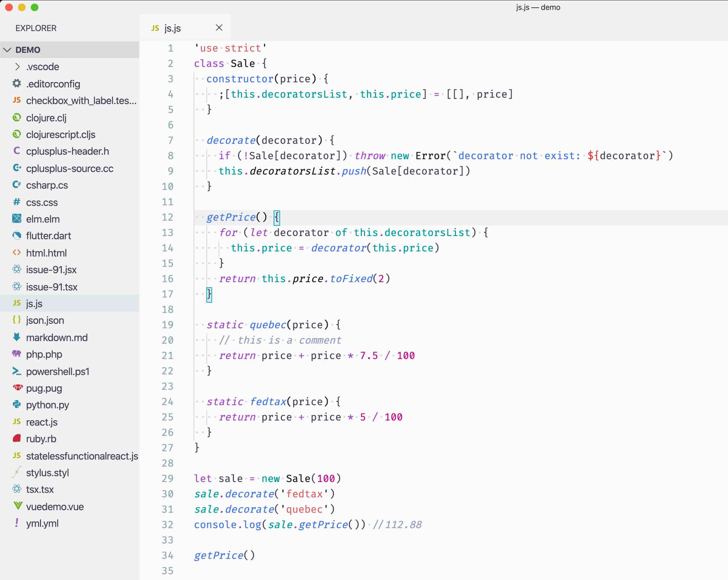Click toFixed on line 16
This screenshot has height=580, width=728.
click(351, 278)
